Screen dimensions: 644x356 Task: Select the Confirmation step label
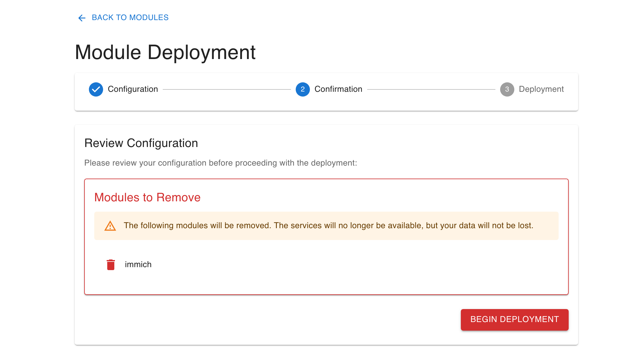coord(338,89)
